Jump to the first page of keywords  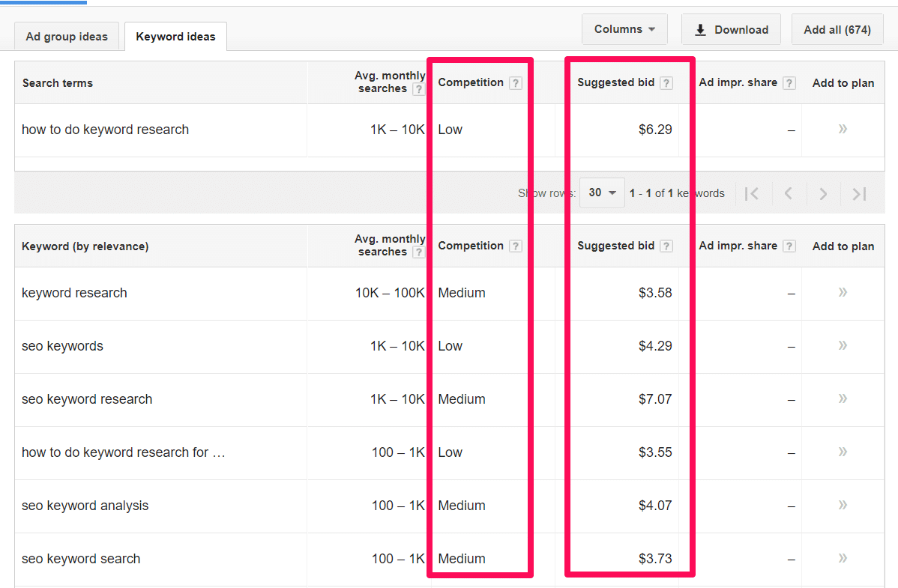753,193
